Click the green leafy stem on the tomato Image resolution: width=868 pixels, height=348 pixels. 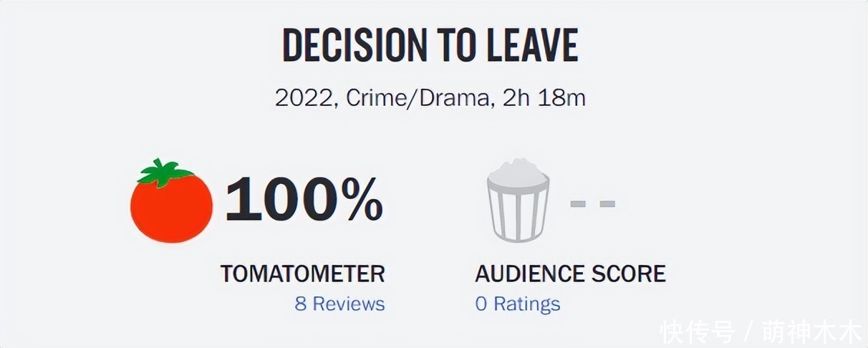(x=165, y=173)
